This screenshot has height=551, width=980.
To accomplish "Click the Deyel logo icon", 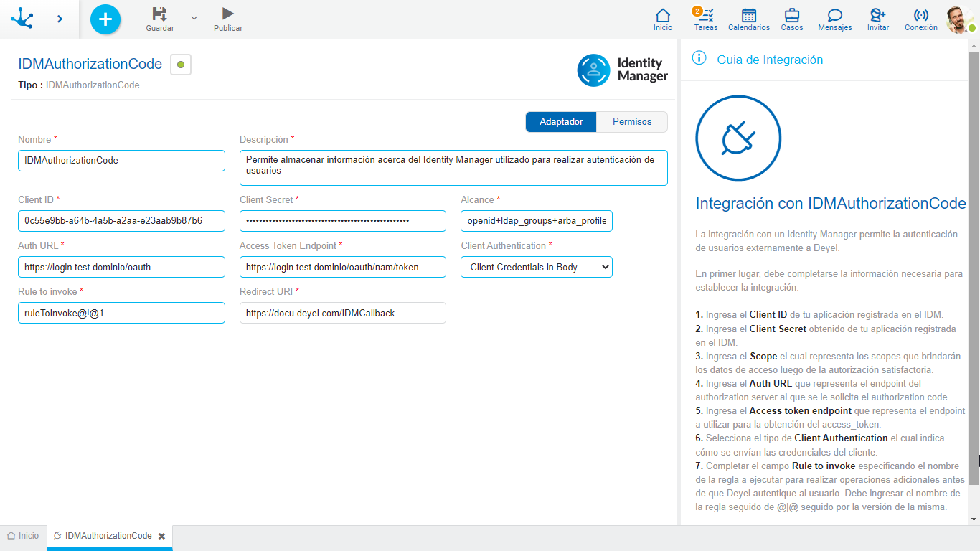I will click(x=22, y=18).
